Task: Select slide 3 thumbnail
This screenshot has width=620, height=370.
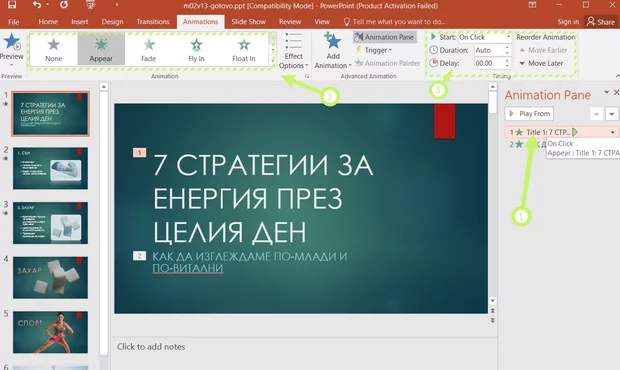Action: pos(50,223)
